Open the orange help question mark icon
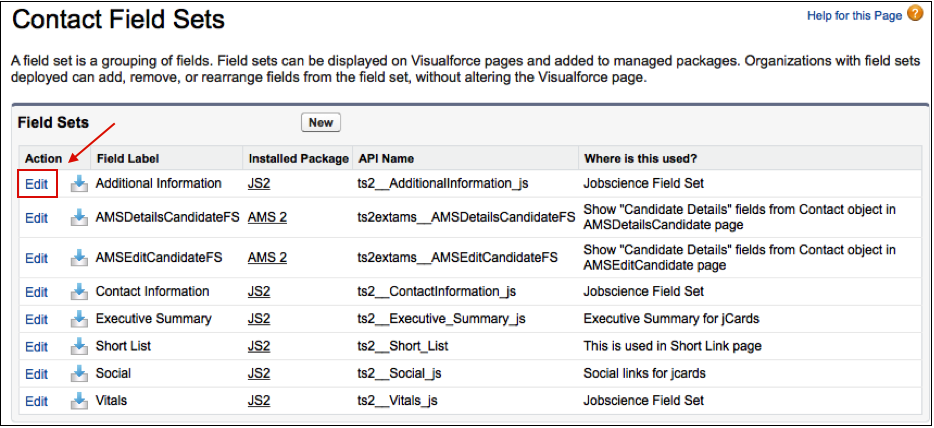 (x=914, y=14)
